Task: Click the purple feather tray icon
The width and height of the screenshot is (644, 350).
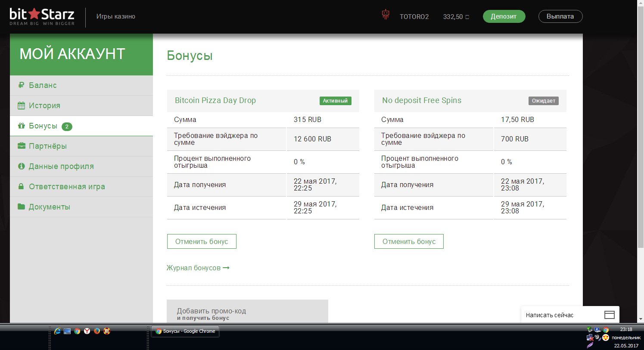Action: 590,345
